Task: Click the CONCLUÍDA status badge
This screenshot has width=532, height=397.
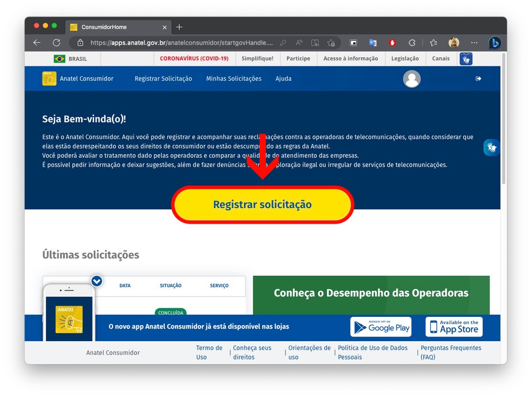Action: (x=171, y=312)
